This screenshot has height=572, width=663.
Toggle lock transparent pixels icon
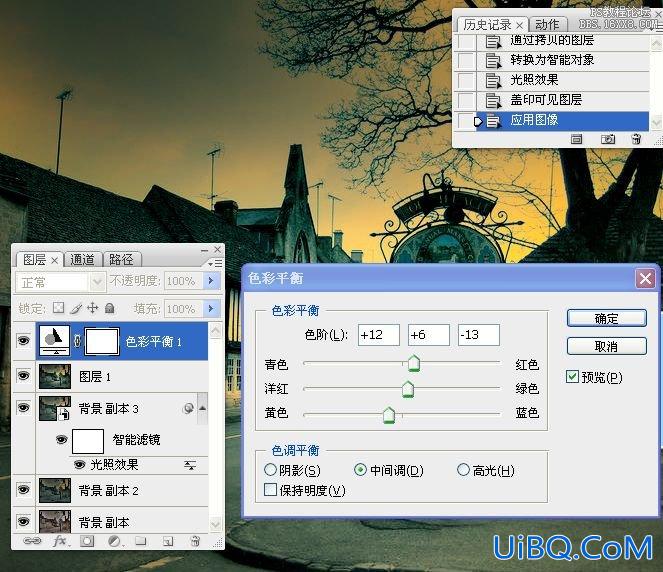pos(58,308)
